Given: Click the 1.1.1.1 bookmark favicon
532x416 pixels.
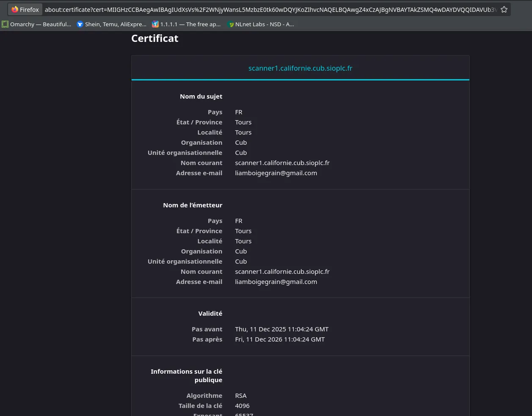Looking at the screenshot, I should (155, 24).
